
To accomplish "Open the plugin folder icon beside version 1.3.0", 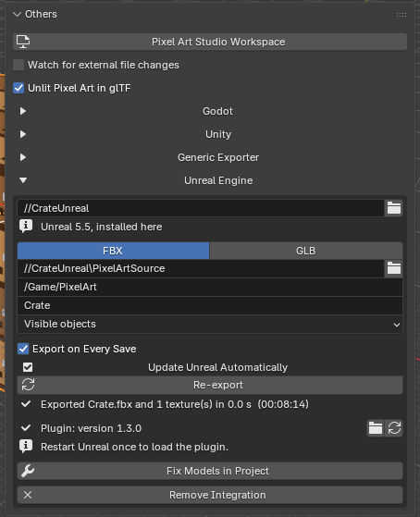I will click(x=376, y=428).
